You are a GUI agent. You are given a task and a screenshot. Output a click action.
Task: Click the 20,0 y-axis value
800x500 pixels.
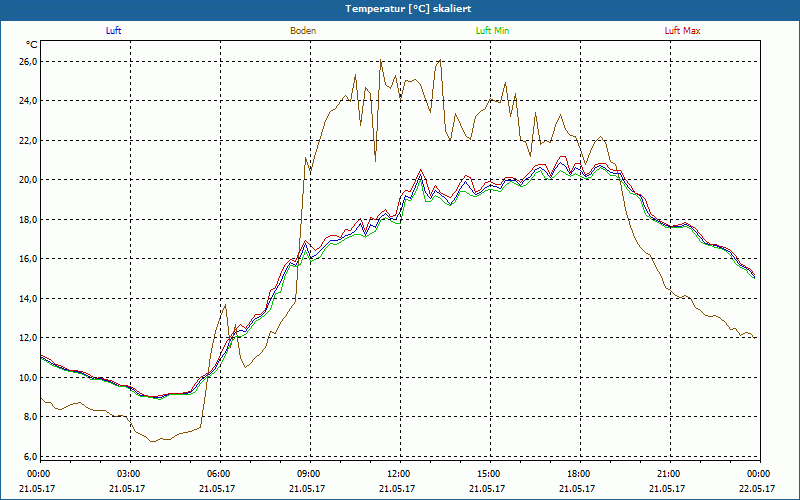click(28, 180)
